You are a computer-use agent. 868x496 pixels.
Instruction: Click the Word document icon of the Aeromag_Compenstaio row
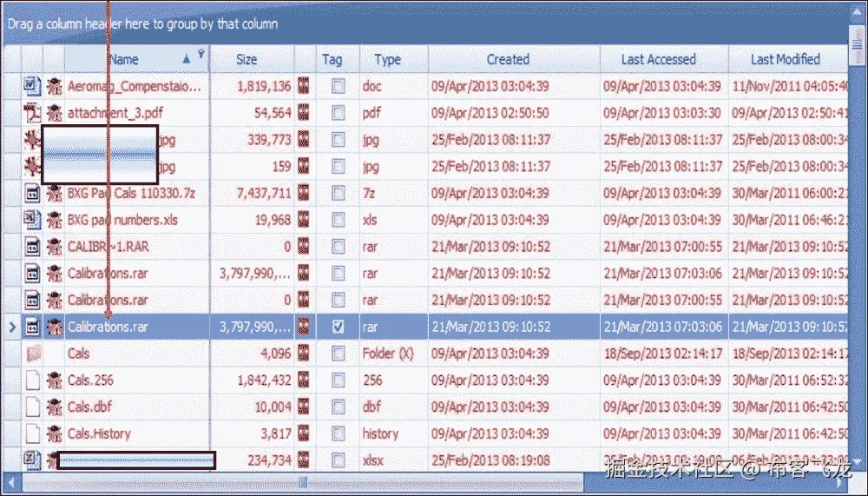[32, 86]
